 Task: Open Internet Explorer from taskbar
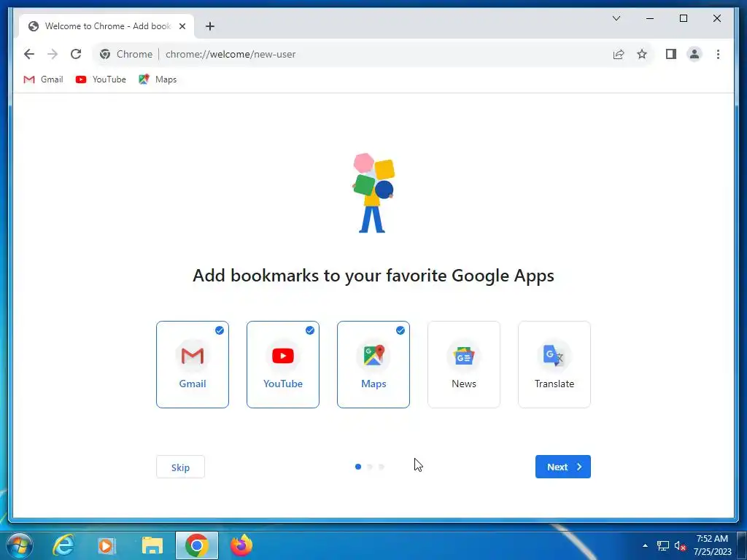(x=63, y=545)
